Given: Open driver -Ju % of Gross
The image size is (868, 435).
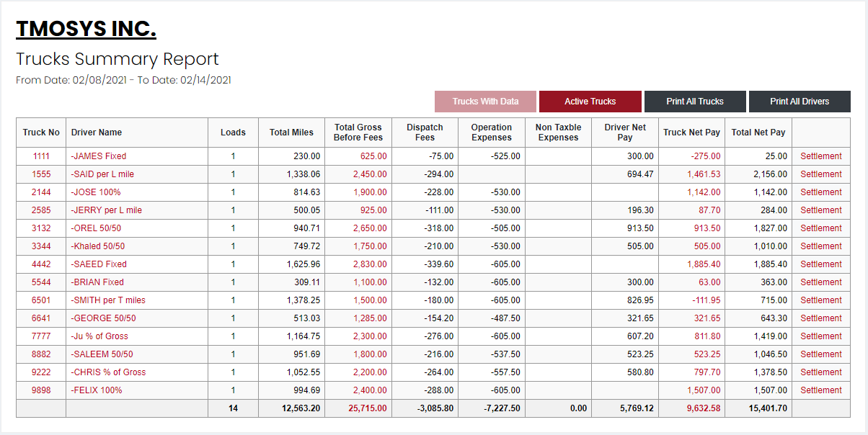Looking at the screenshot, I should tap(99, 336).
